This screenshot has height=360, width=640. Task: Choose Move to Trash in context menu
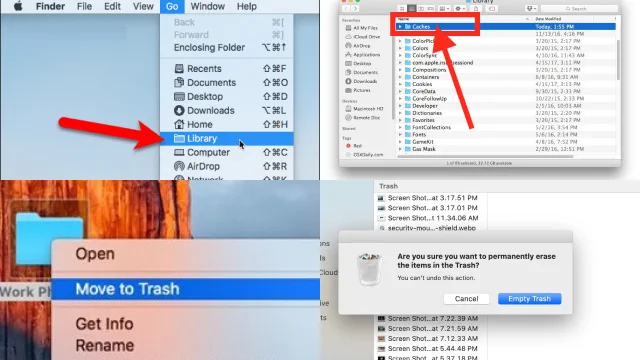tap(186, 289)
